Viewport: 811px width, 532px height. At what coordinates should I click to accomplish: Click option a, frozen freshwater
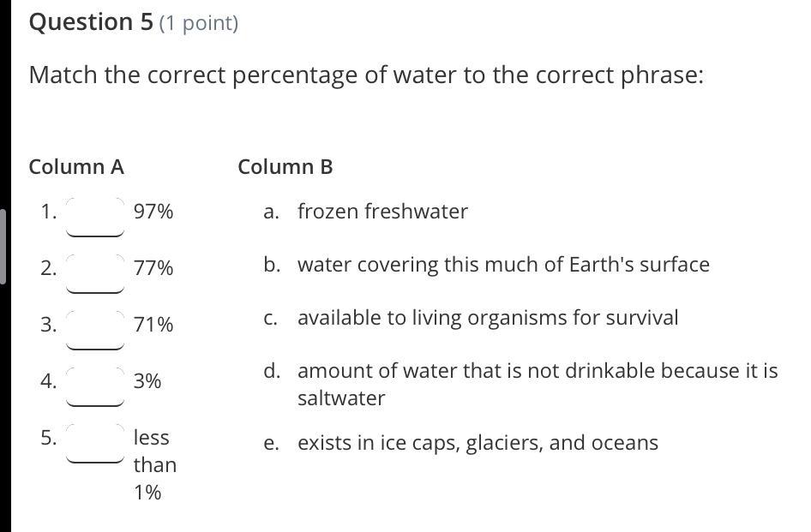382,212
